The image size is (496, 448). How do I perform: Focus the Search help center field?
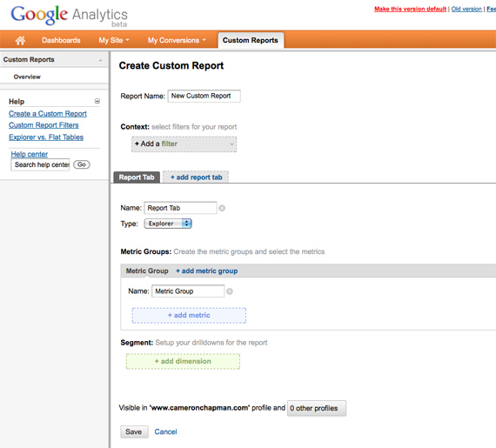click(40, 164)
